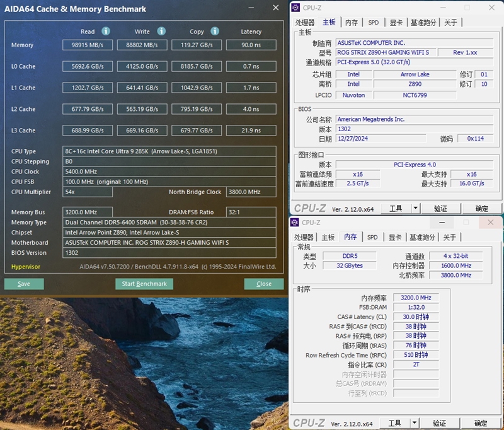Click Hypervisor label in AIDA64
The height and width of the screenshot is (430, 504).
(x=26, y=267)
